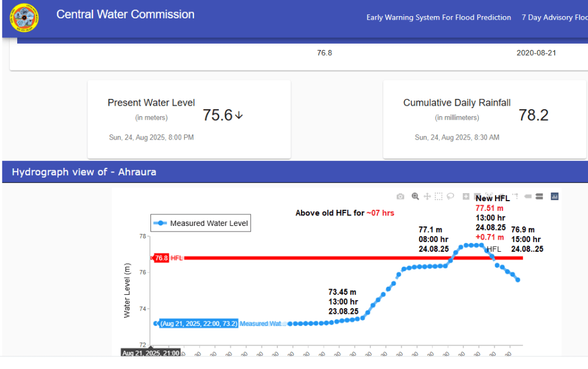
Task: Choose the Box Select tool
Action: (x=439, y=197)
